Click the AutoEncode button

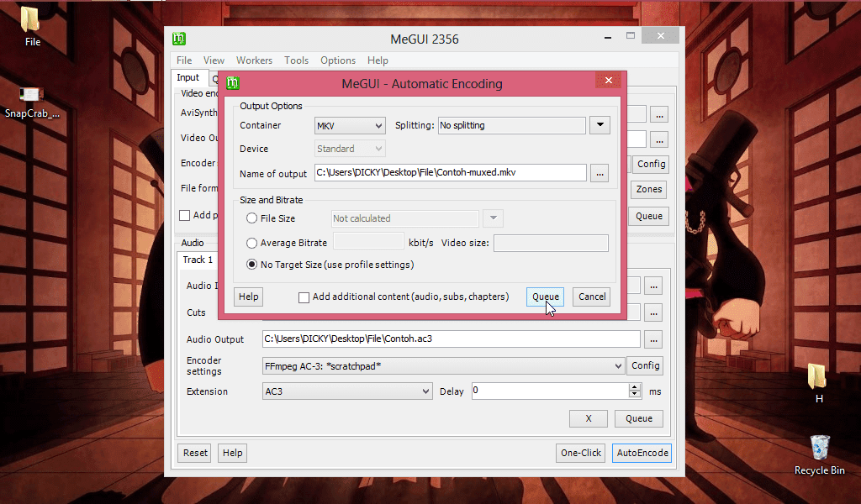[642, 453]
